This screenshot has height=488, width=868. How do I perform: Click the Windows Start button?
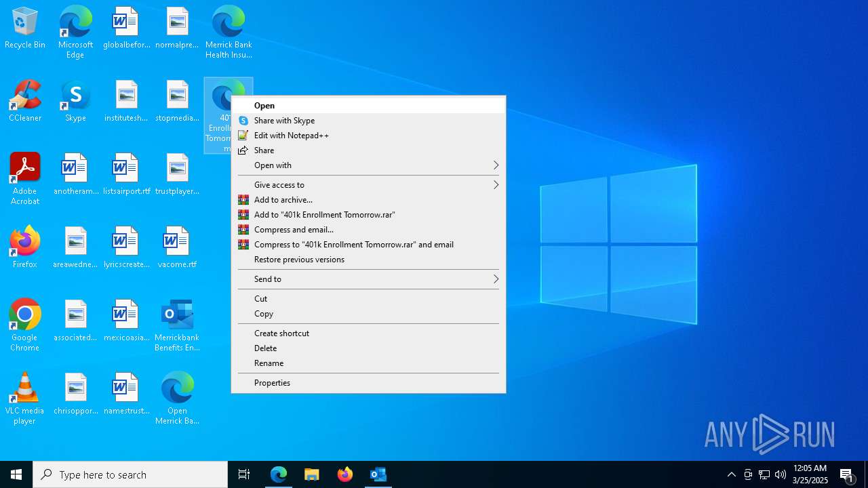coord(16,474)
